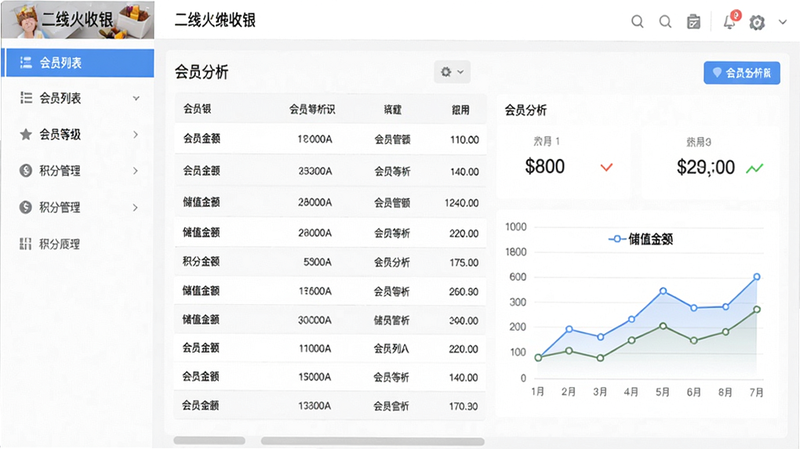Click the 会员等析识 column header
The height and width of the screenshot is (449, 800).
pos(312,109)
